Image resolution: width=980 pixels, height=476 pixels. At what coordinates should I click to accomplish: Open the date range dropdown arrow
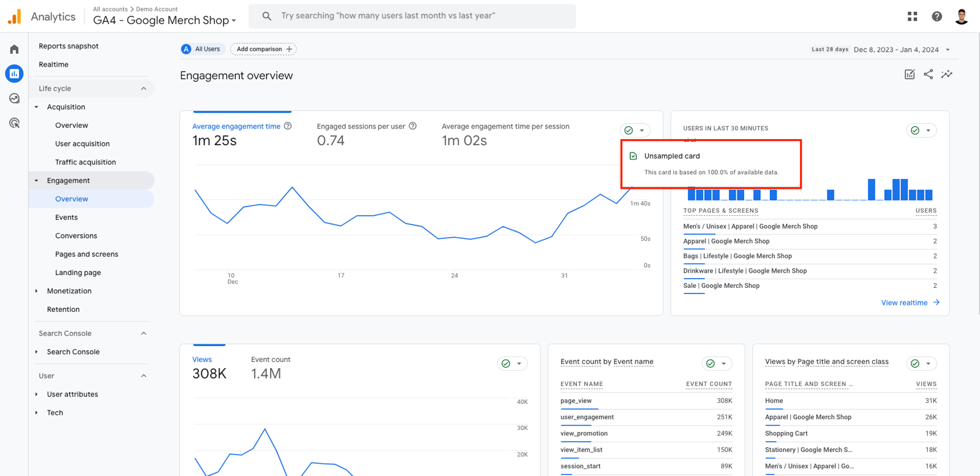point(948,50)
